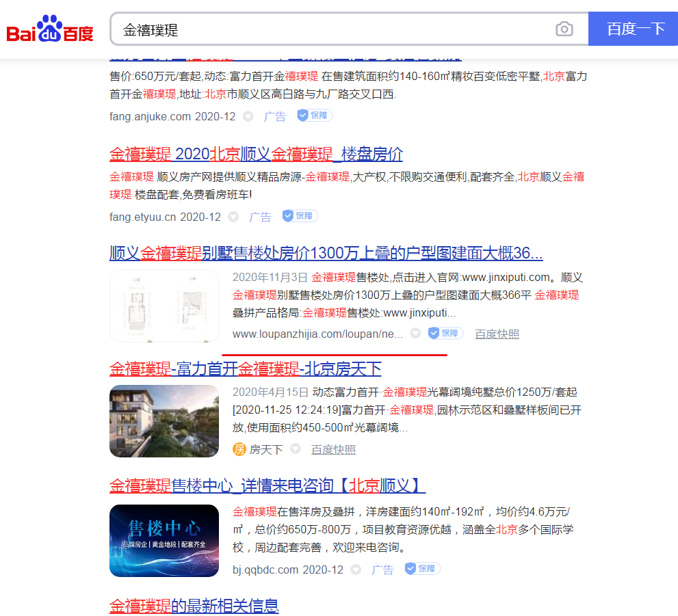Click snippet text 楼盘配套,免费看房班车!
This screenshot has height=616, width=678.
pyautogui.click(x=194, y=195)
